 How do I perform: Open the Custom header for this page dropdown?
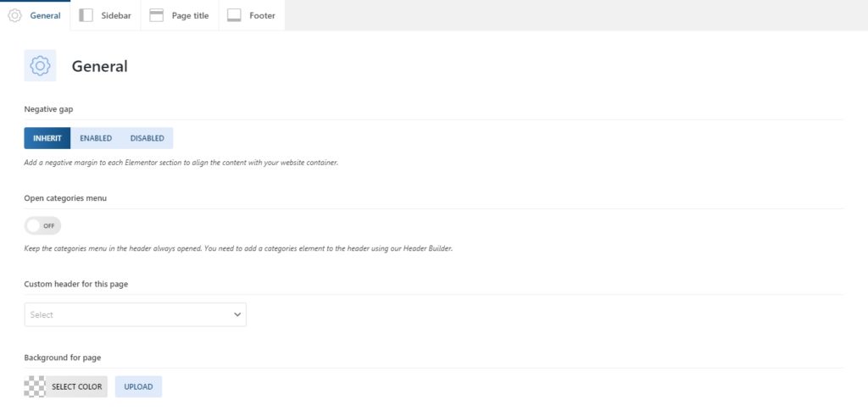tap(135, 314)
